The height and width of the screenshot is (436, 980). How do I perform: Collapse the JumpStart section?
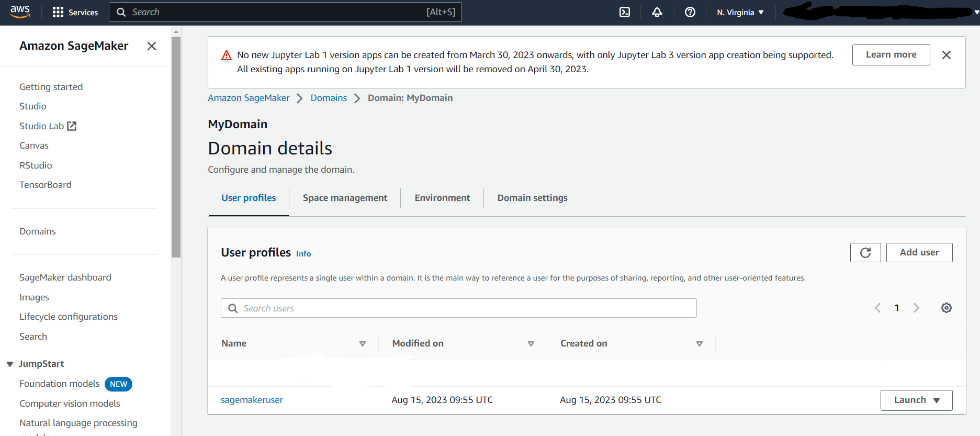coord(10,364)
